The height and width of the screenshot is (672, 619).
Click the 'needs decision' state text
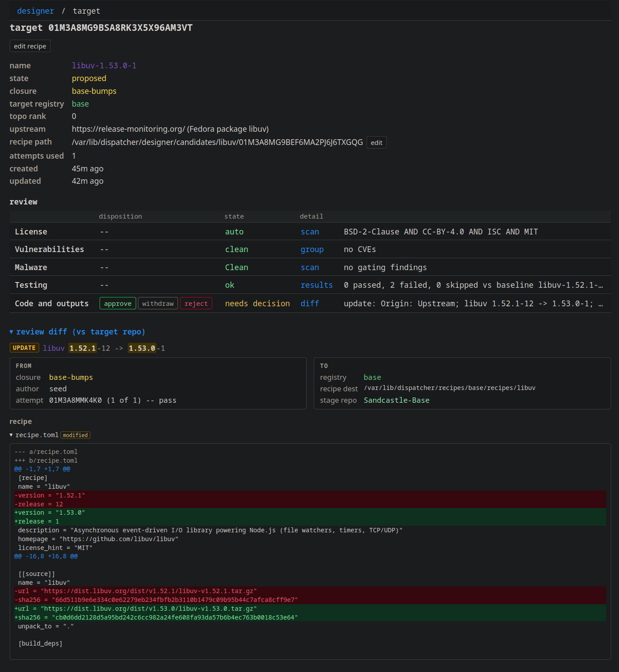(x=257, y=304)
